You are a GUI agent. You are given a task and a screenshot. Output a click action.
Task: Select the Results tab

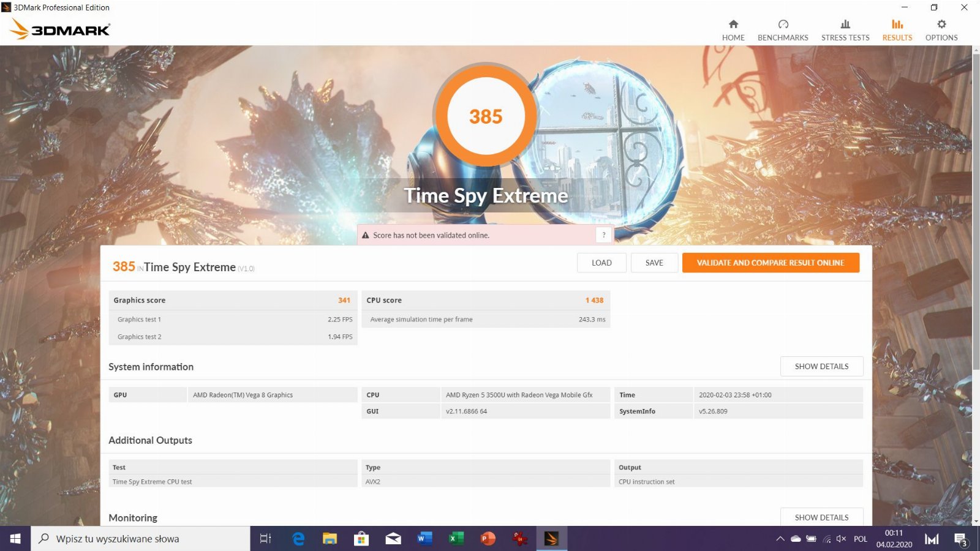click(x=897, y=30)
